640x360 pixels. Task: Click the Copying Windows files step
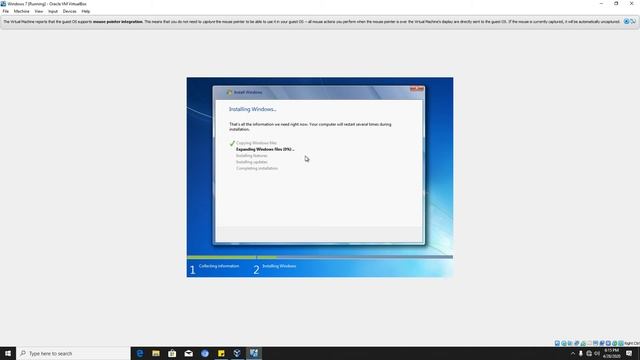click(x=256, y=143)
